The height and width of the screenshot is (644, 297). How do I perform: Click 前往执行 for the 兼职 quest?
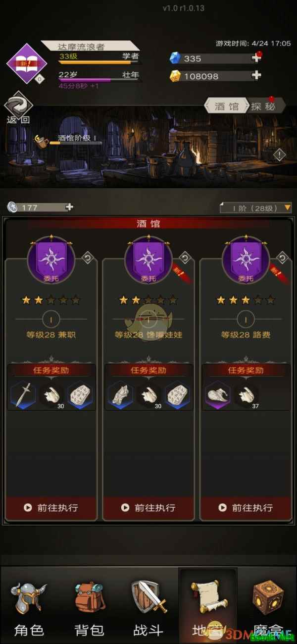51,508
